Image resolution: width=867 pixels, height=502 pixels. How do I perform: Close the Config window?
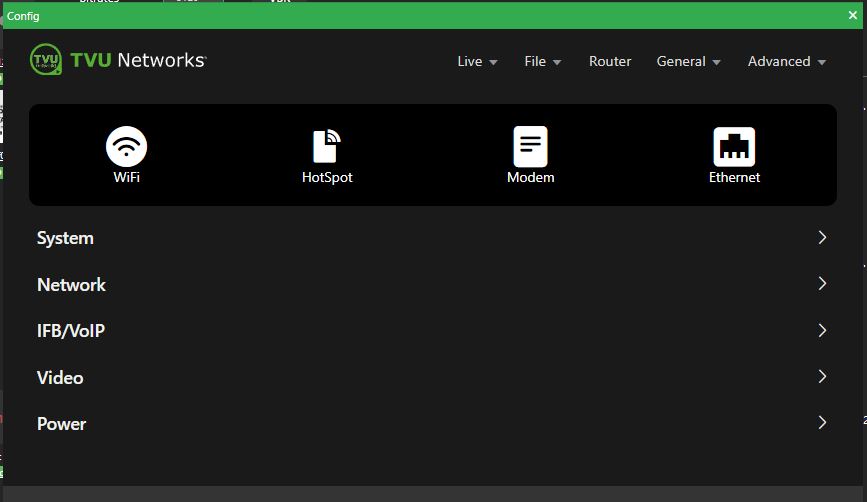pos(853,15)
